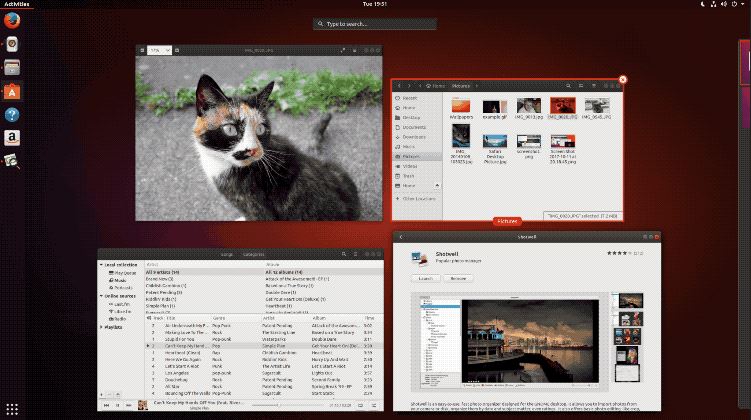Open Ubuntu Software from the dock
The width and height of the screenshot is (751, 420).
coord(12,92)
